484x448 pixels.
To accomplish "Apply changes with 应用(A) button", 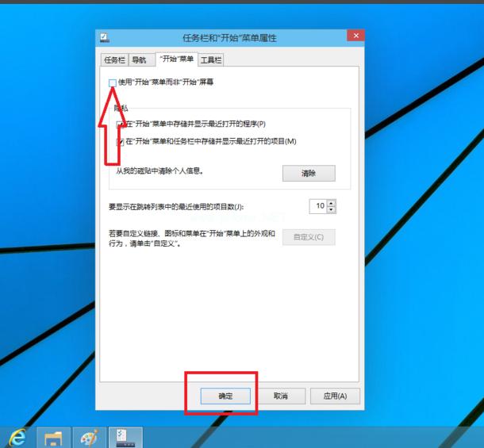I will [335, 396].
